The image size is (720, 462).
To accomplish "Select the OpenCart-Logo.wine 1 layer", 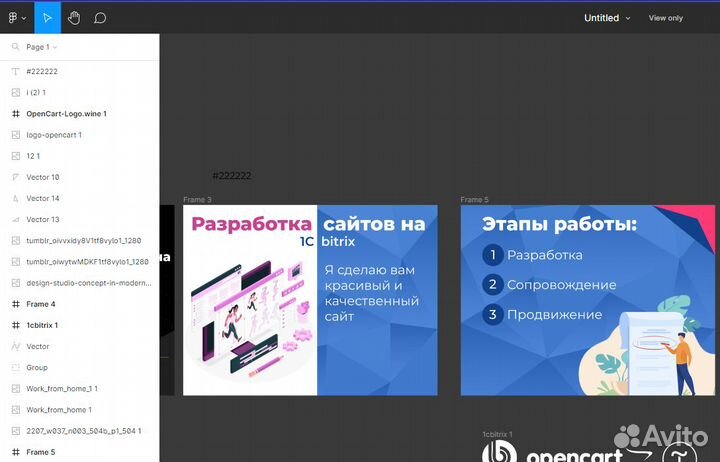I will pos(80,114).
